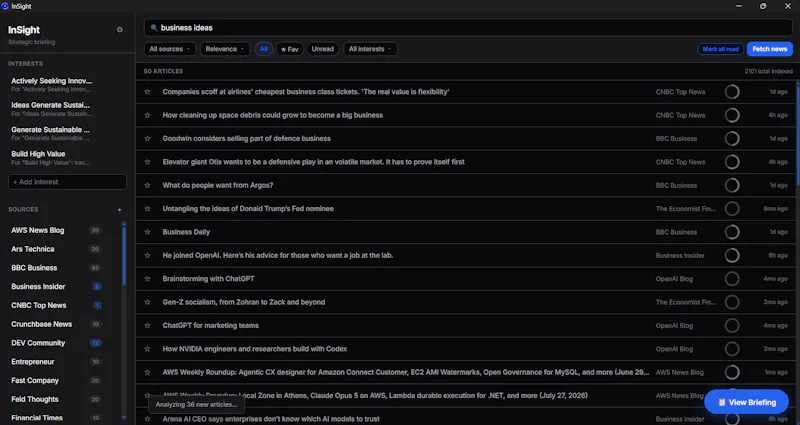Viewport: 800px width, 425px height.
Task: Click the Fetch news button
Action: pos(769,49)
